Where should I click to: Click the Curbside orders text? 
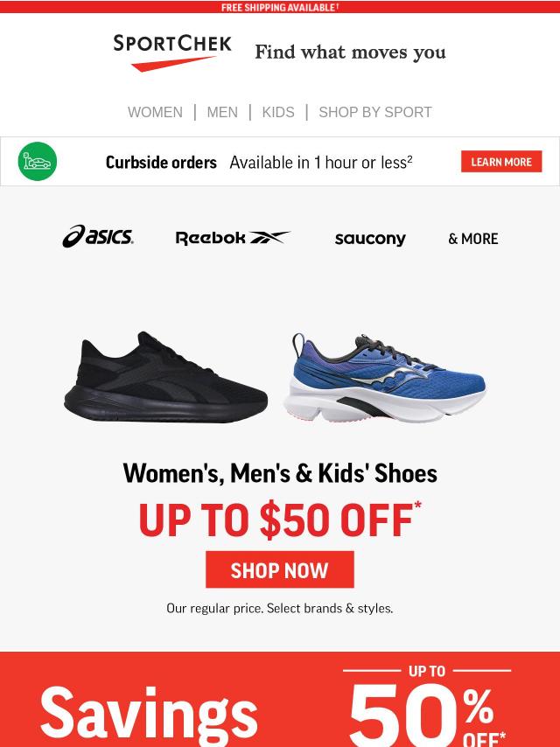[161, 163]
